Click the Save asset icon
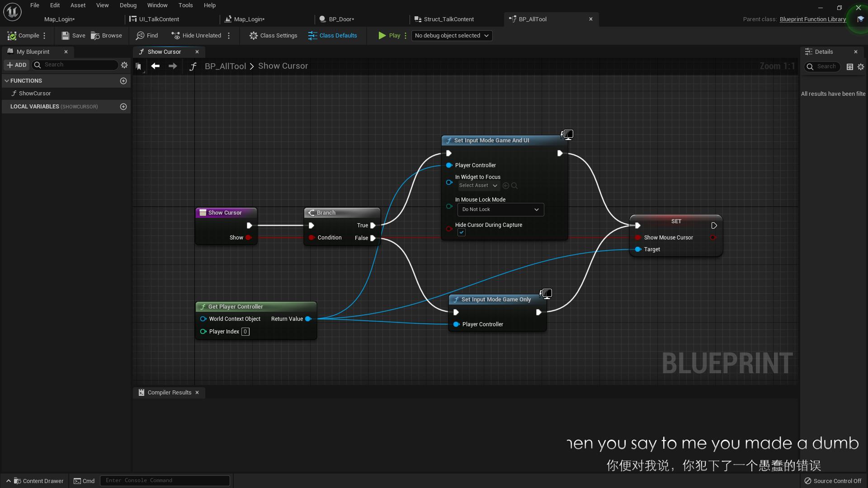Screen dimensions: 868x488 pos(66,36)
